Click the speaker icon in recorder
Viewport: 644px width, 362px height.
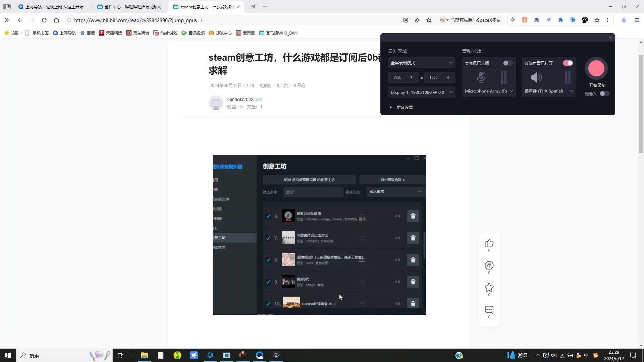pos(536,77)
